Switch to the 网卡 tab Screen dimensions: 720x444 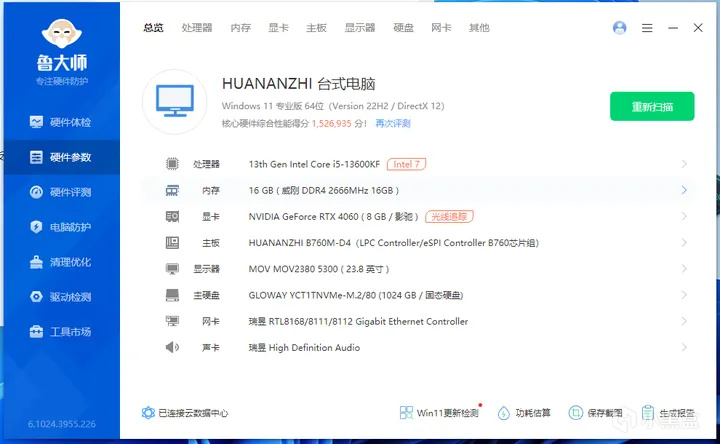(x=441, y=28)
